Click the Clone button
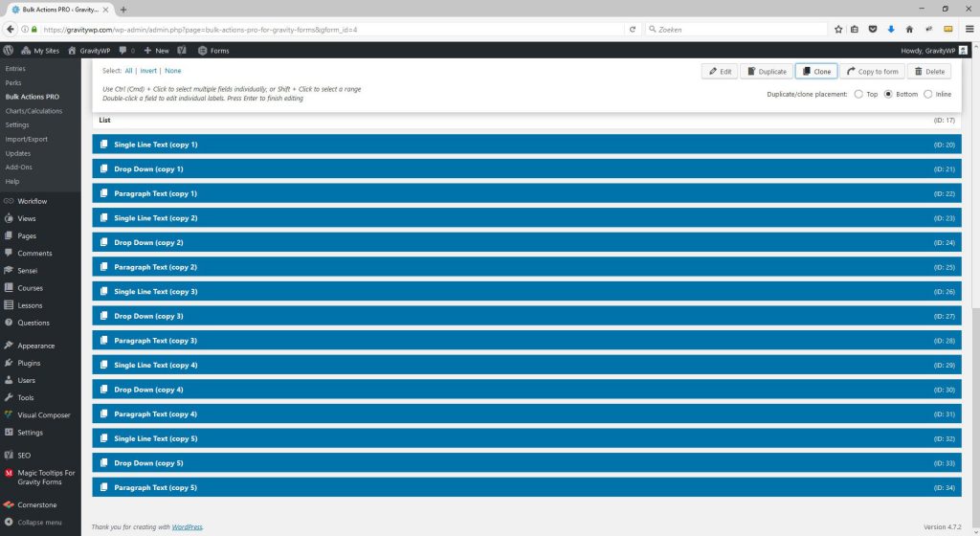Screen dimensions: 980x536 pos(816,71)
